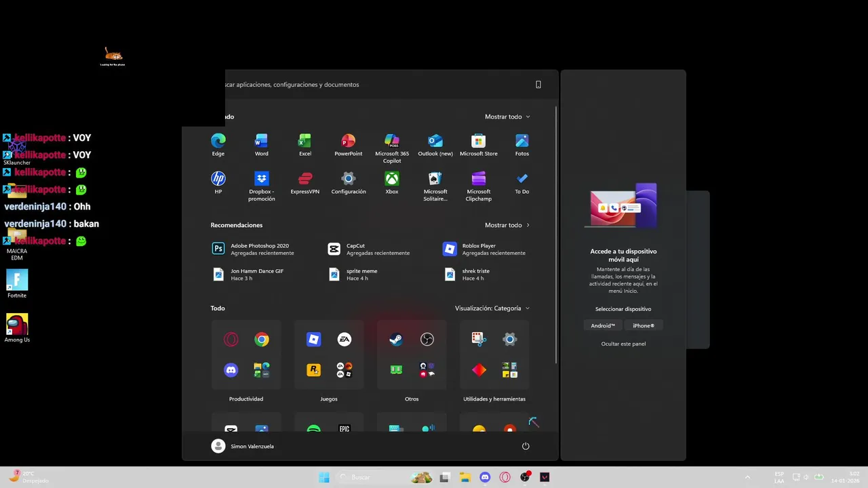868x488 pixels.
Task: Open Microsoft Clipchamp
Action: tap(479, 186)
